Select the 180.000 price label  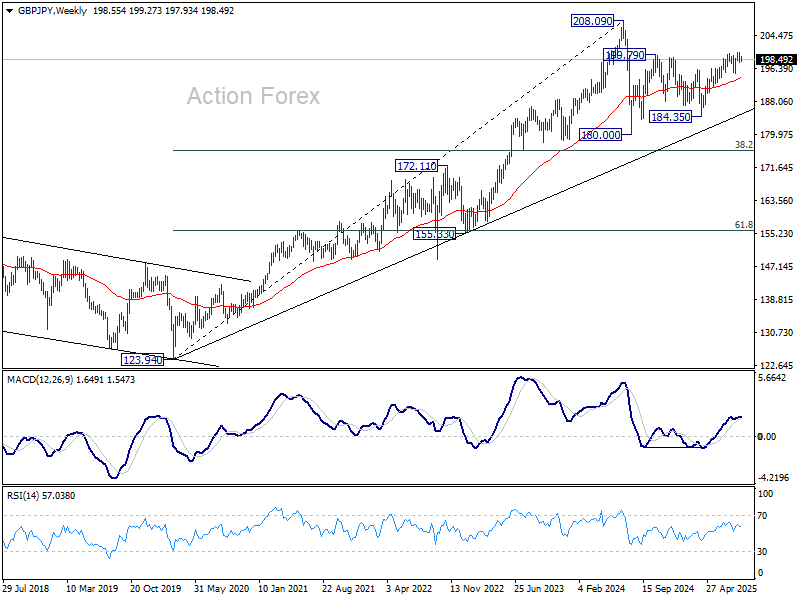(601, 135)
